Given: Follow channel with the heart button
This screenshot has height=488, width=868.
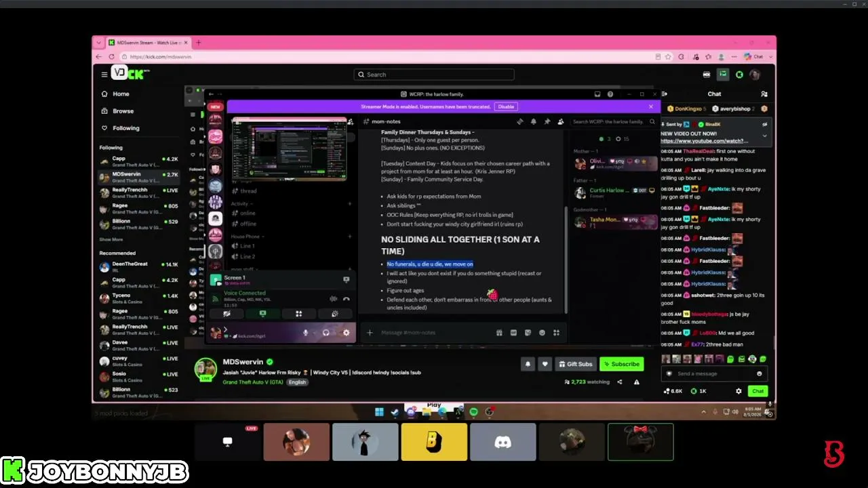Looking at the screenshot, I should (545, 364).
